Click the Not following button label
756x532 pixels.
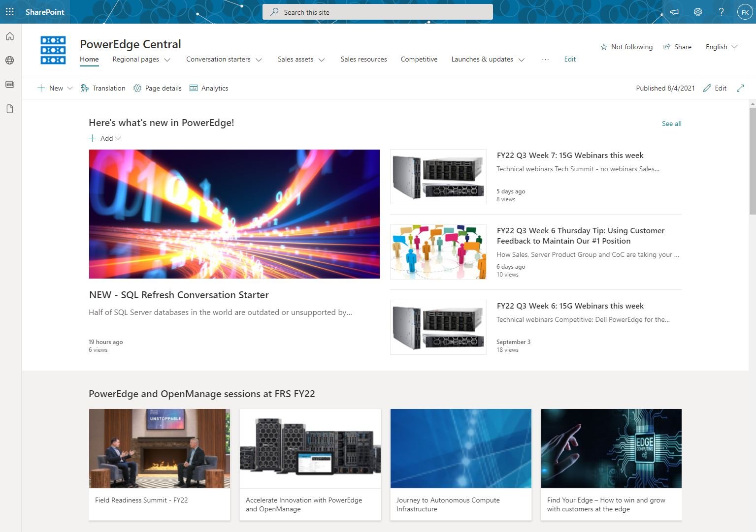[632, 47]
